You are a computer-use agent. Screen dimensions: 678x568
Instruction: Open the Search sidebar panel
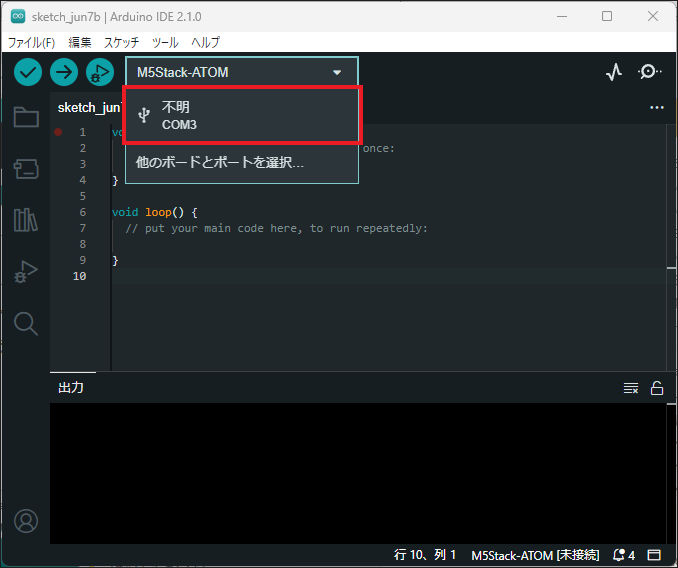tap(26, 324)
